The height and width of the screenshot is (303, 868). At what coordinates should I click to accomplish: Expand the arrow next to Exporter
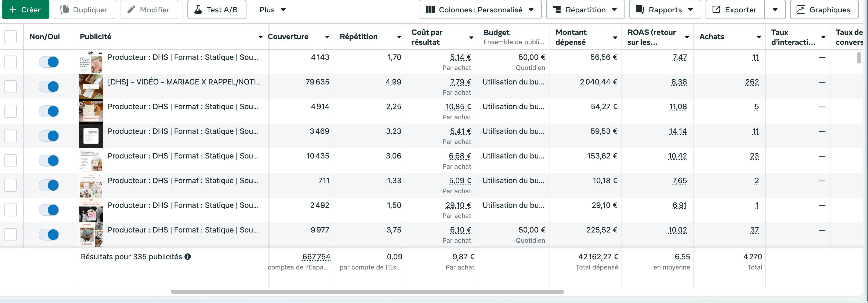point(775,9)
